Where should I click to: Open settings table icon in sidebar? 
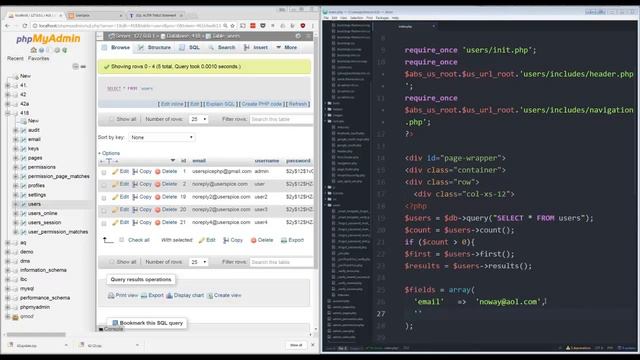(x=23, y=195)
